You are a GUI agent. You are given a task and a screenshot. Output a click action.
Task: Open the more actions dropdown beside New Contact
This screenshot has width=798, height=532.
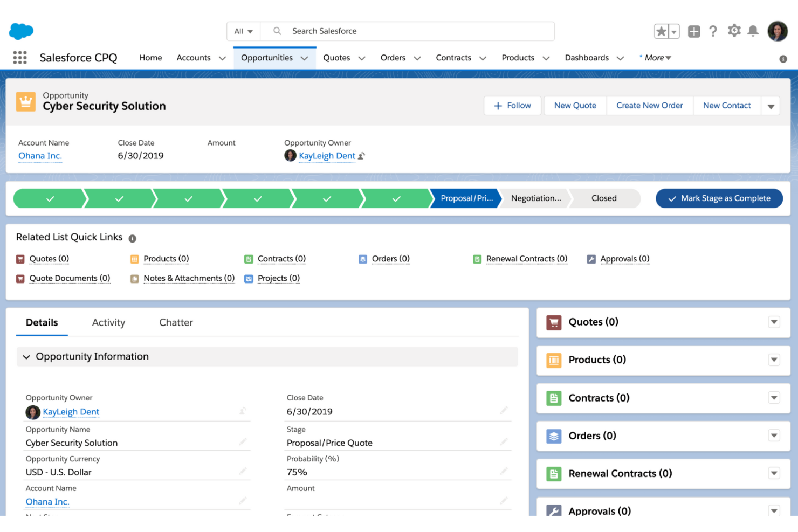tap(771, 106)
